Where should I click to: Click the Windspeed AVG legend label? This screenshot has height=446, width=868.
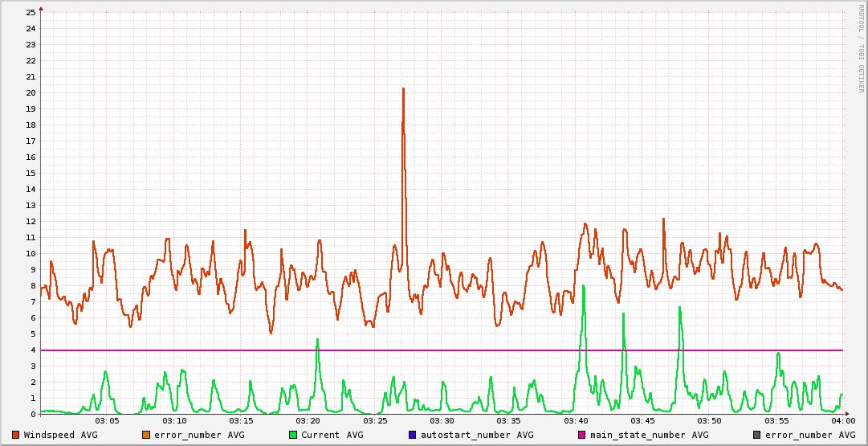coord(60,435)
